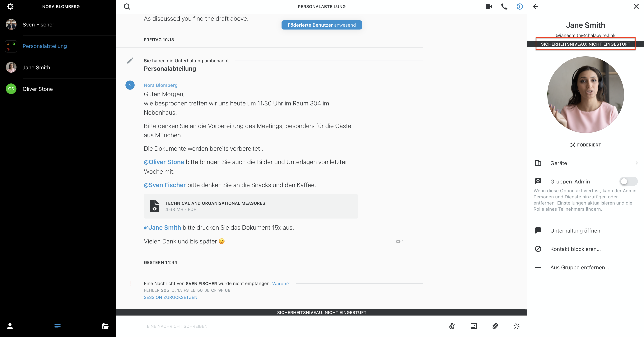Screen dimensions: 644x337
Task: Click @Oliver Stone mention
Action: [164, 162]
